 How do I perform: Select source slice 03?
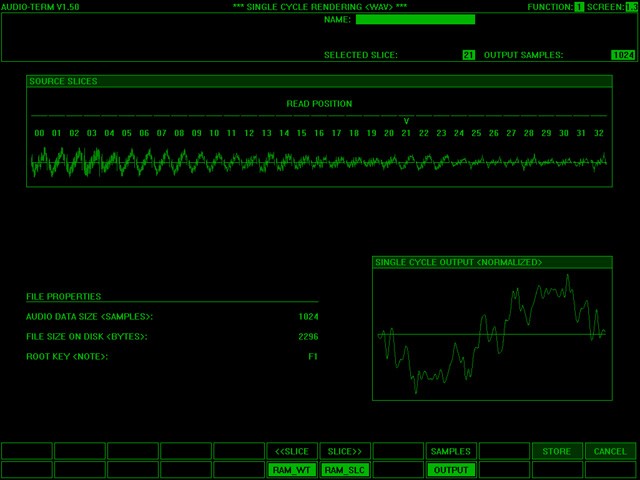(91, 133)
